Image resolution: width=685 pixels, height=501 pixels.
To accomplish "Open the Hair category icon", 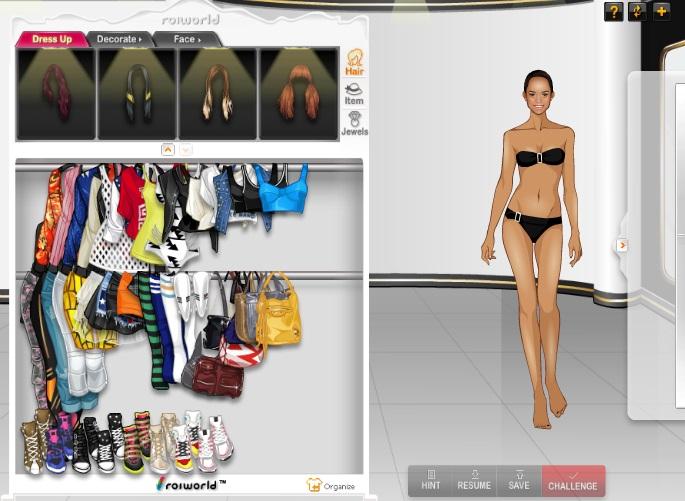I will [354, 62].
